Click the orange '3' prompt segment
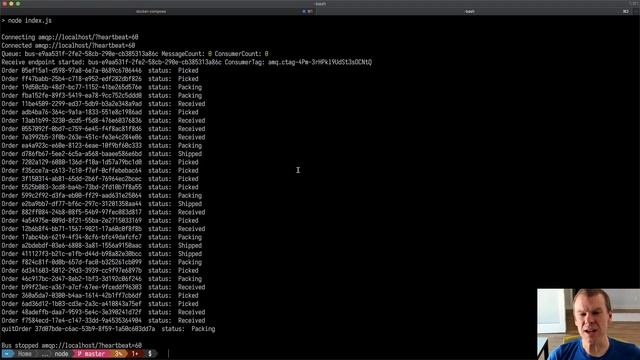Viewport: 640px width, 360px height. pos(118,354)
